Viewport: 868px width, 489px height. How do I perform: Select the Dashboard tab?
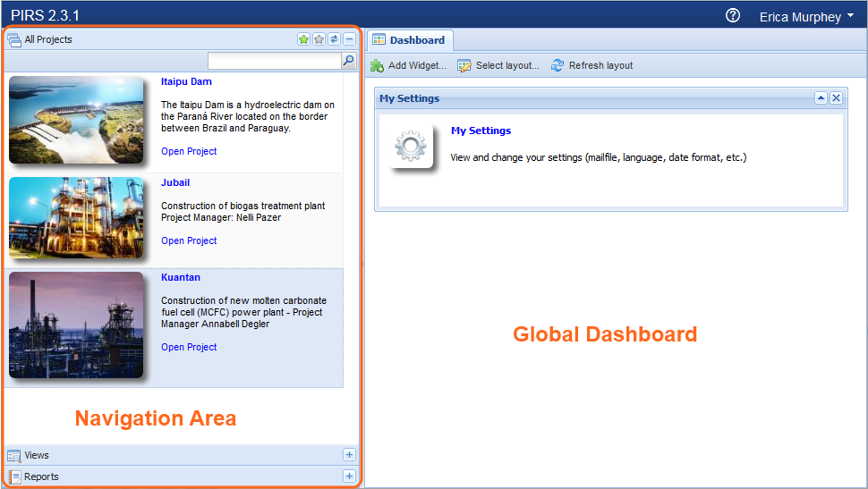point(410,40)
